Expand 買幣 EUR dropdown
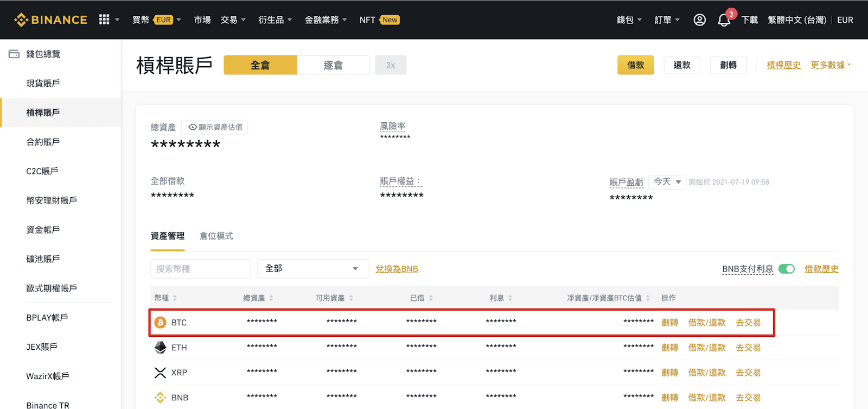The height and width of the screenshot is (409, 868). pos(157,20)
